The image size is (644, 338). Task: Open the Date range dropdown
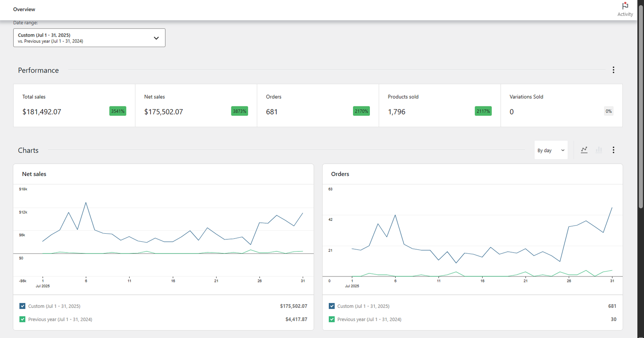pos(89,38)
